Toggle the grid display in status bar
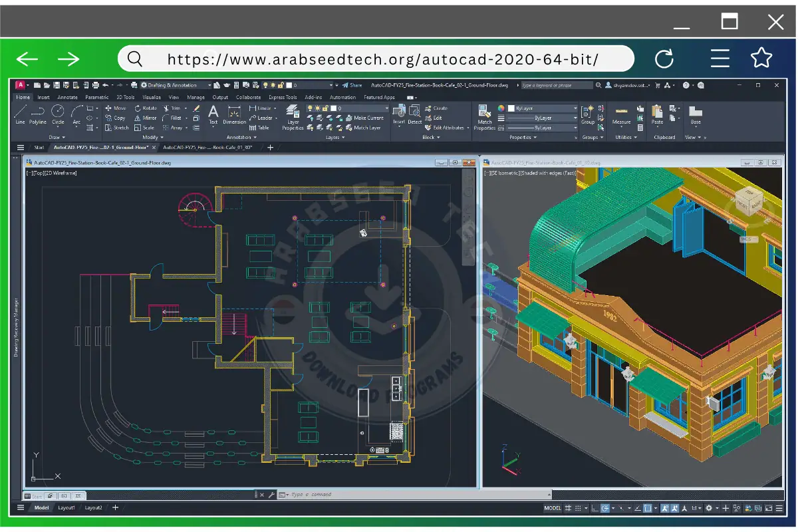Image resolution: width=798 pixels, height=532 pixels. [568, 508]
